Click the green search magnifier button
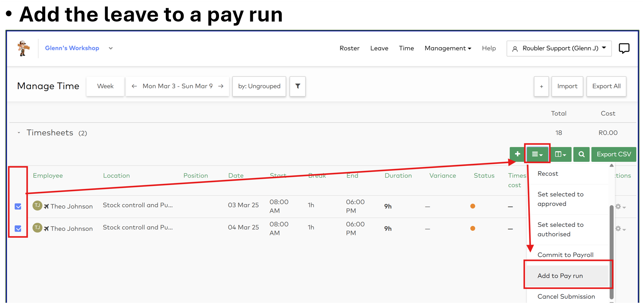Screen dimensions: 644x304 point(581,154)
